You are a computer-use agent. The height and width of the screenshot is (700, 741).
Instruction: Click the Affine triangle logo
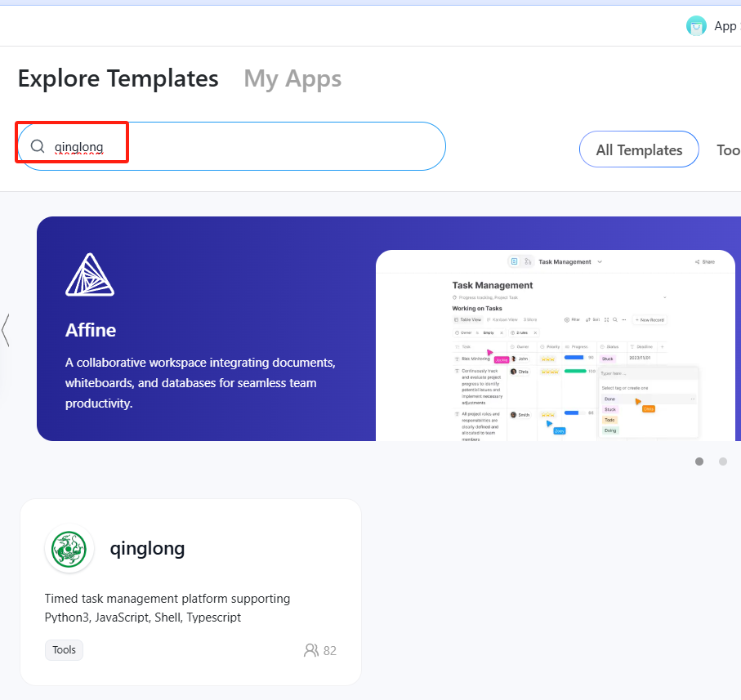click(90, 275)
